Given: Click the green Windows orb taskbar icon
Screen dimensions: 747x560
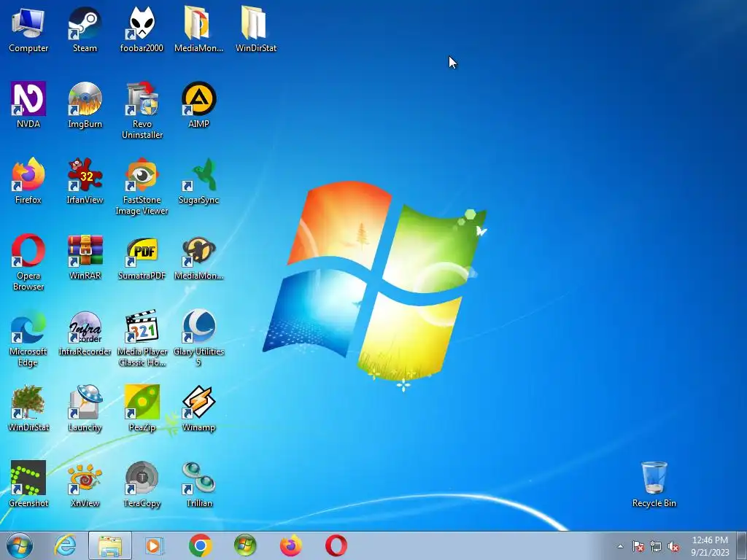Looking at the screenshot, I should click(245, 545).
